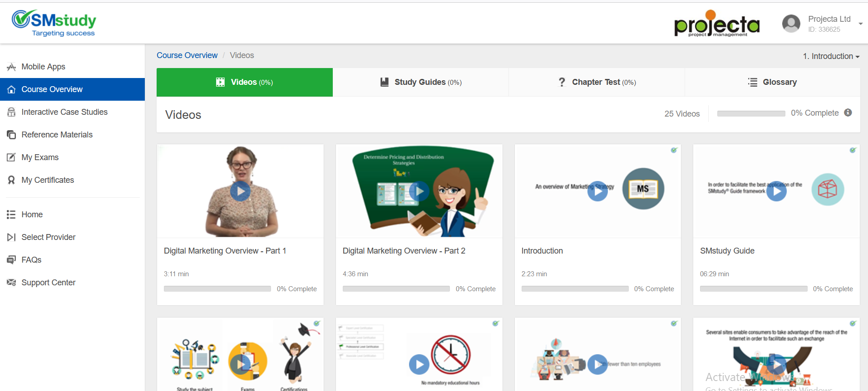Click the info icon beside 0% Complete

[x=848, y=113]
